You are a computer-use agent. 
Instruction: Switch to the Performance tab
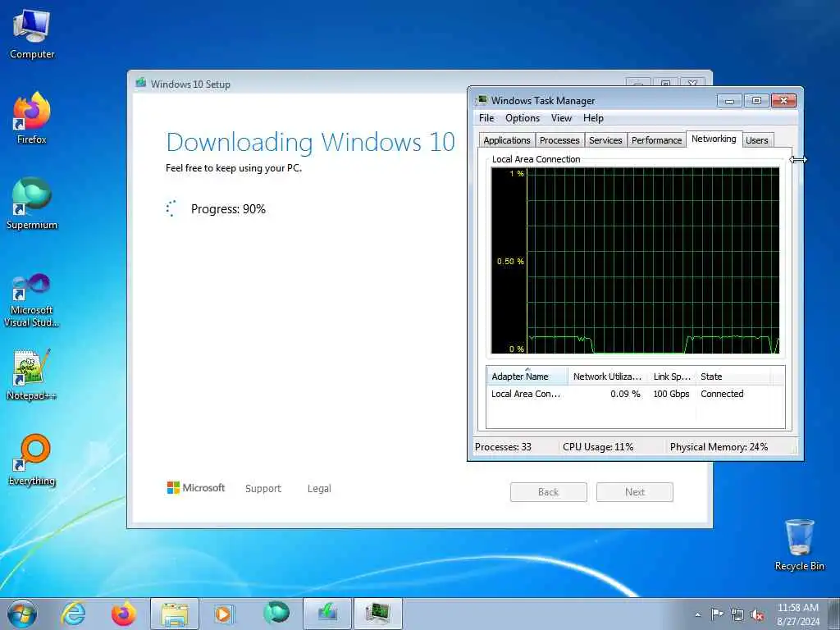pos(656,139)
